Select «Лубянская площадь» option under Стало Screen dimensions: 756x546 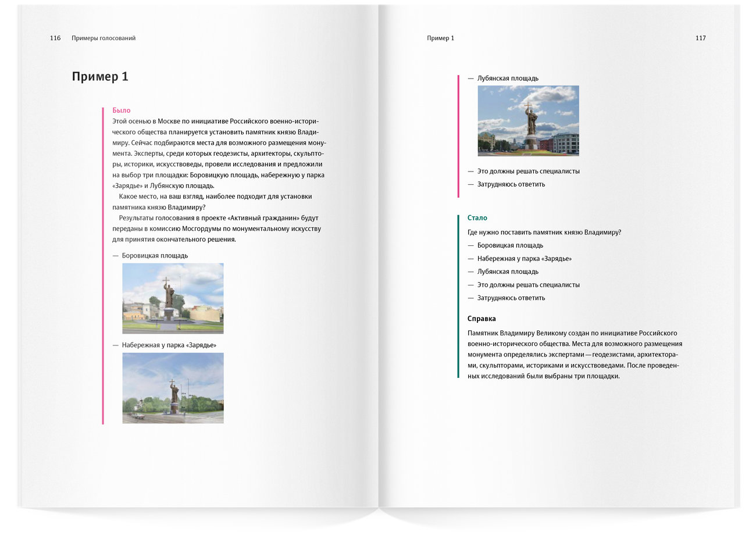click(x=508, y=272)
